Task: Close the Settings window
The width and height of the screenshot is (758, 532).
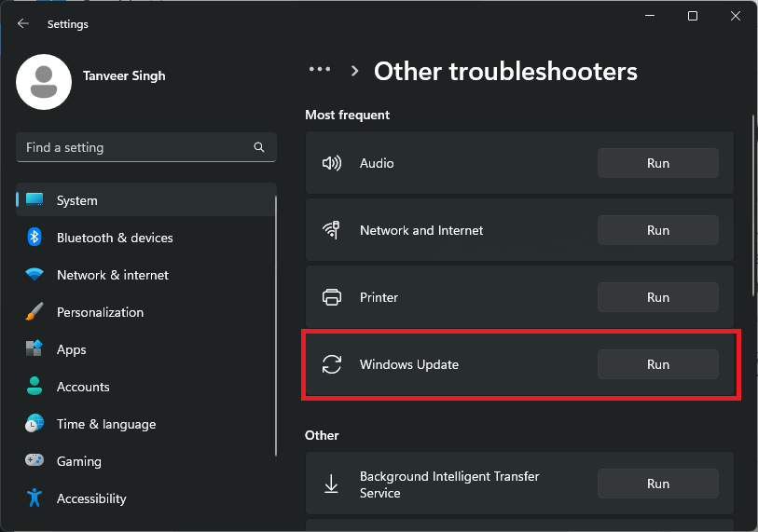Action: tap(736, 16)
